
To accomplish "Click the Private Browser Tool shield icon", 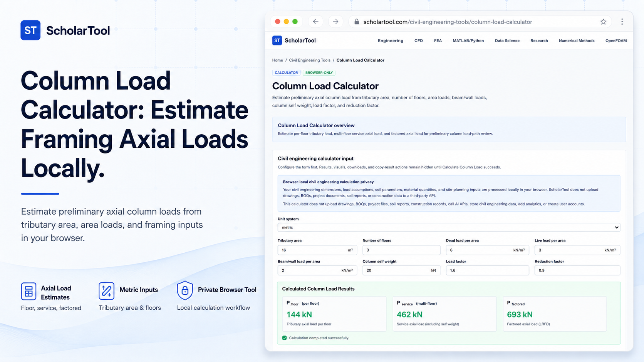I will click(x=185, y=290).
